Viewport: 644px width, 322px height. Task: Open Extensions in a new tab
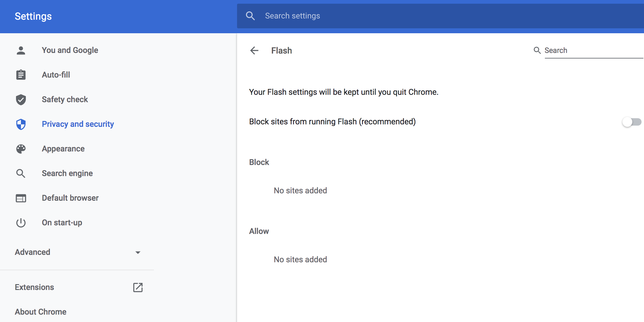pyautogui.click(x=138, y=287)
